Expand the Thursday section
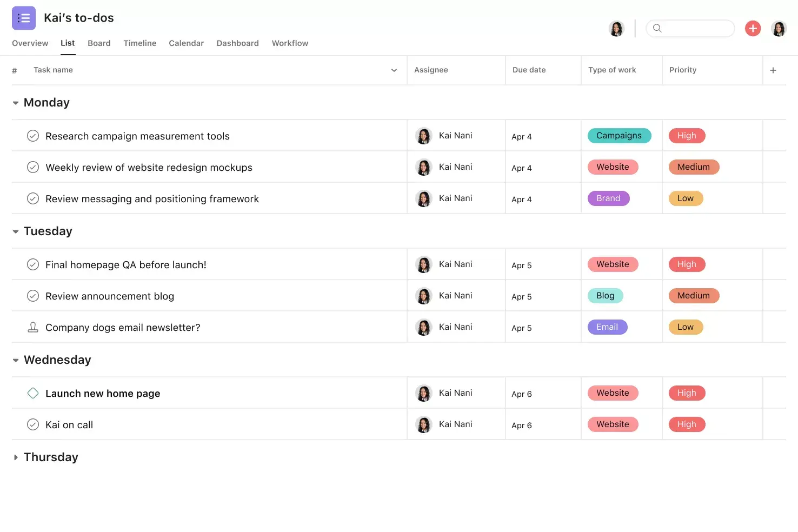The image size is (798, 532). [x=16, y=457]
